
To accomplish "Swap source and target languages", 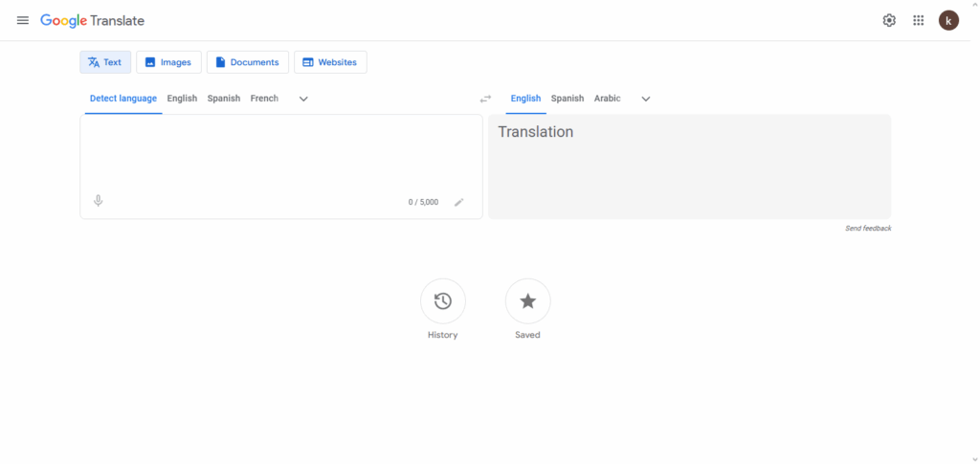I will point(485,99).
